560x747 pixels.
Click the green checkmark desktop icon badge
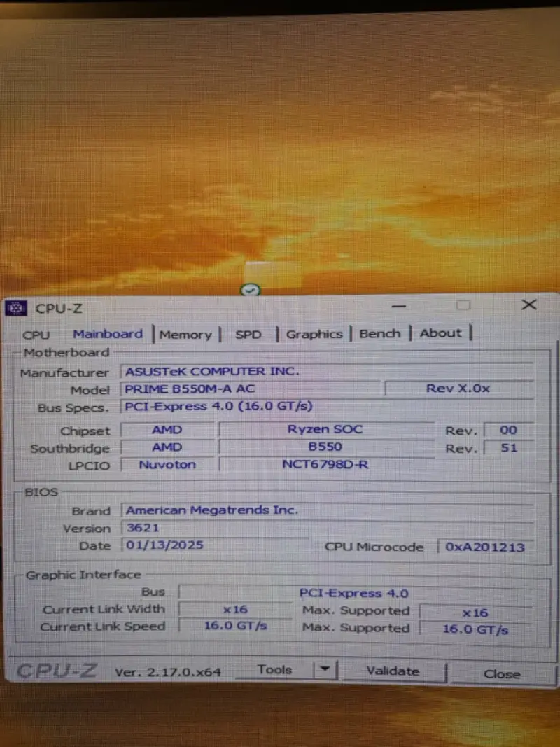251,290
